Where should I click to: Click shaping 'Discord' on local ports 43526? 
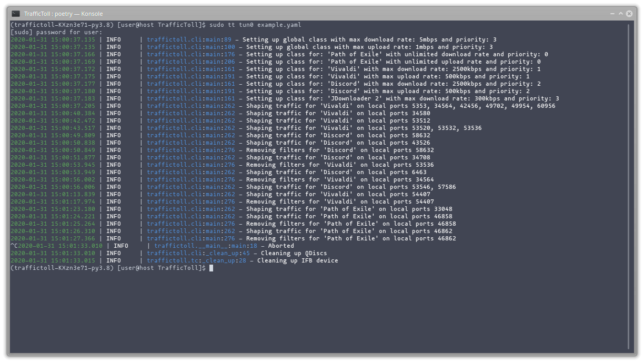click(220, 143)
